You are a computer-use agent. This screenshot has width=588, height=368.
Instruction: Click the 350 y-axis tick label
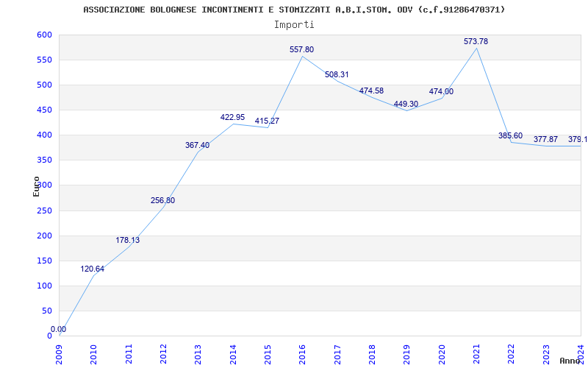tap(44, 160)
